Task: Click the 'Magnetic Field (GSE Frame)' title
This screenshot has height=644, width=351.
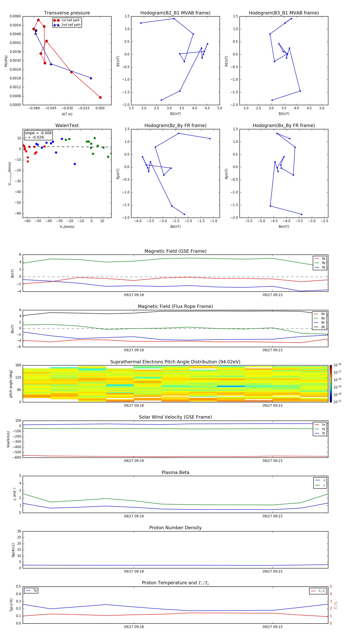Action: click(x=175, y=251)
